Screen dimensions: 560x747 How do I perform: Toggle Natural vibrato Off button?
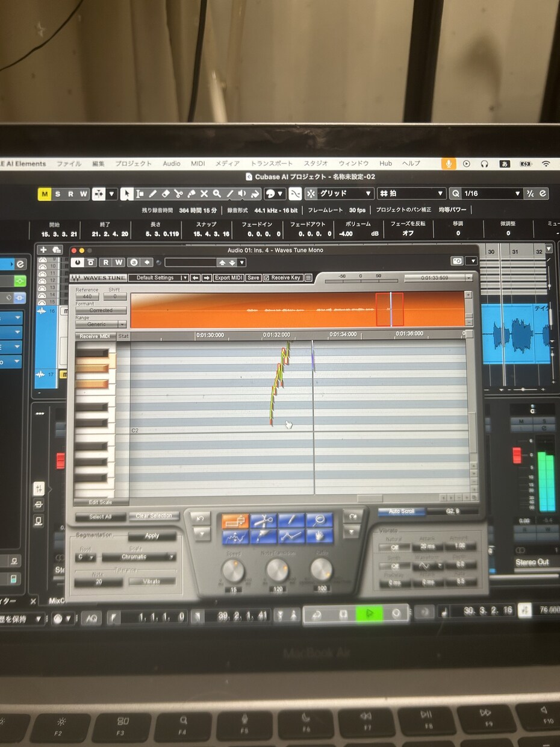(396, 547)
